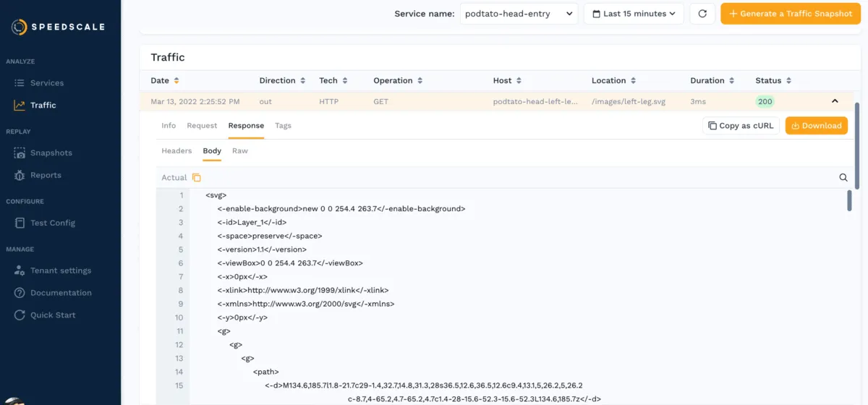868x405 pixels.
Task: Click the Mar 13, 2022 2:25:52 PM date
Action: coord(195,102)
